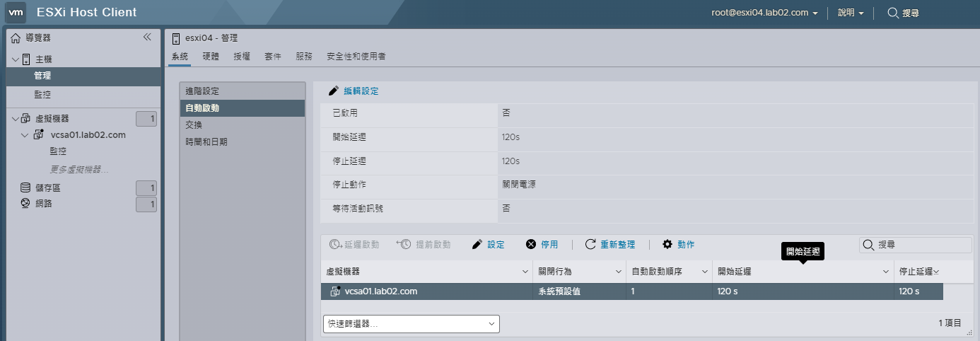Click the 儲存區 count badge
The width and height of the screenshot is (980, 341).
pyautogui.click(x=146, y=188)
